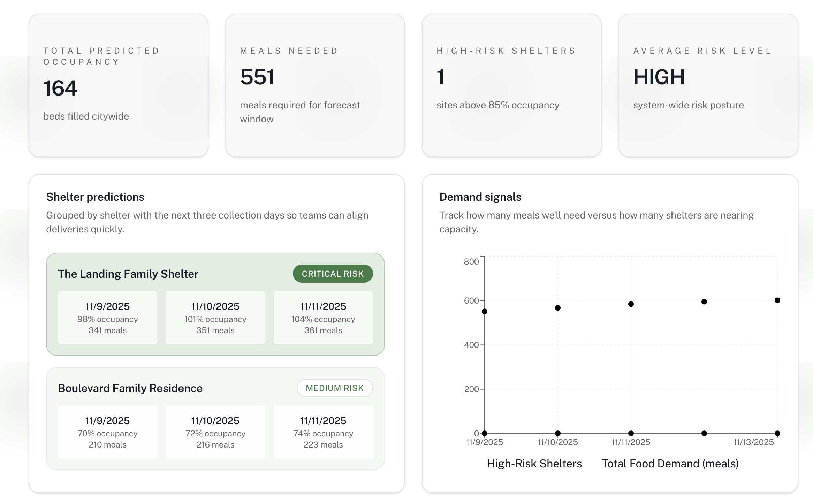Click the 11/13/2025 food demand data point
The image size is (813, 504).
click(777, 300)
